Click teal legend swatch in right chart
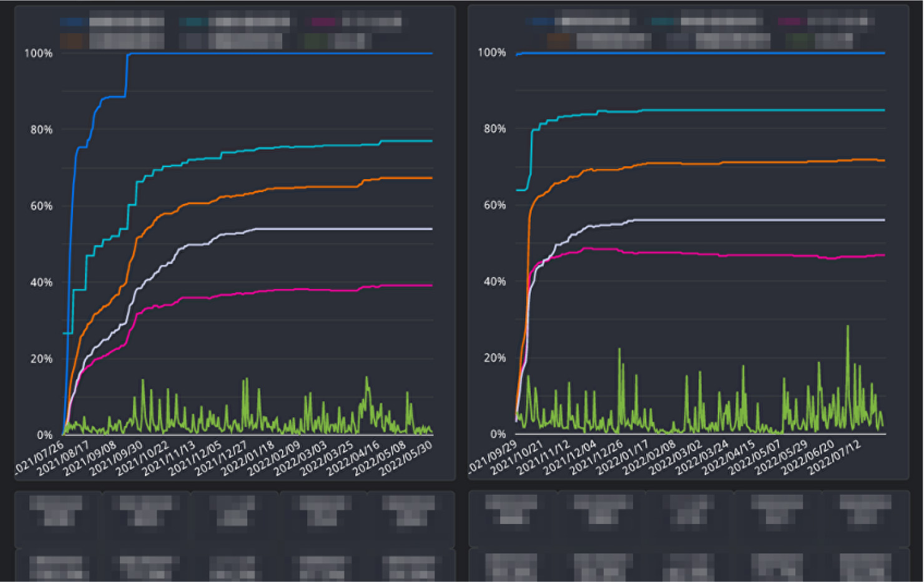Viewport: 924px width, 582px height. pyautogui.click(x=664, y=22)
